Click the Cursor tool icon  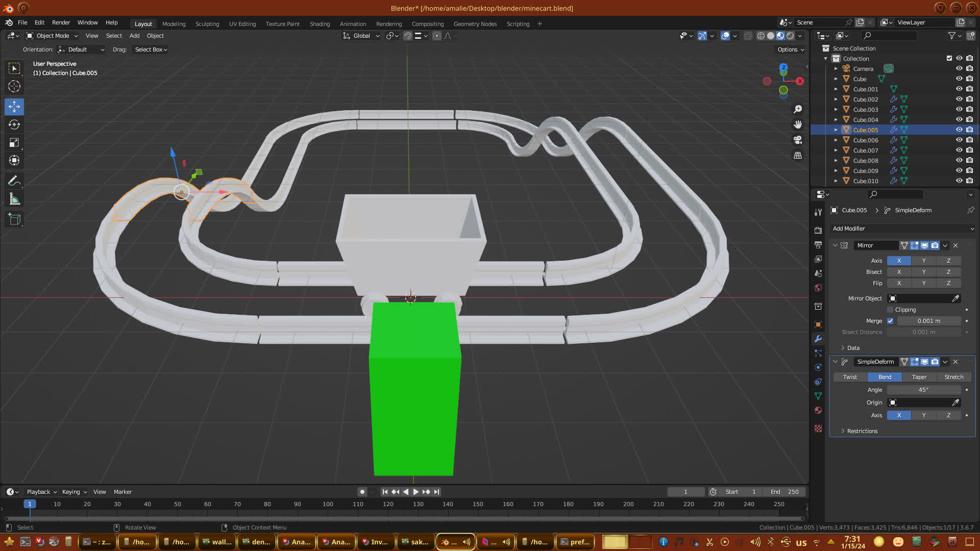tap(14, 86)
